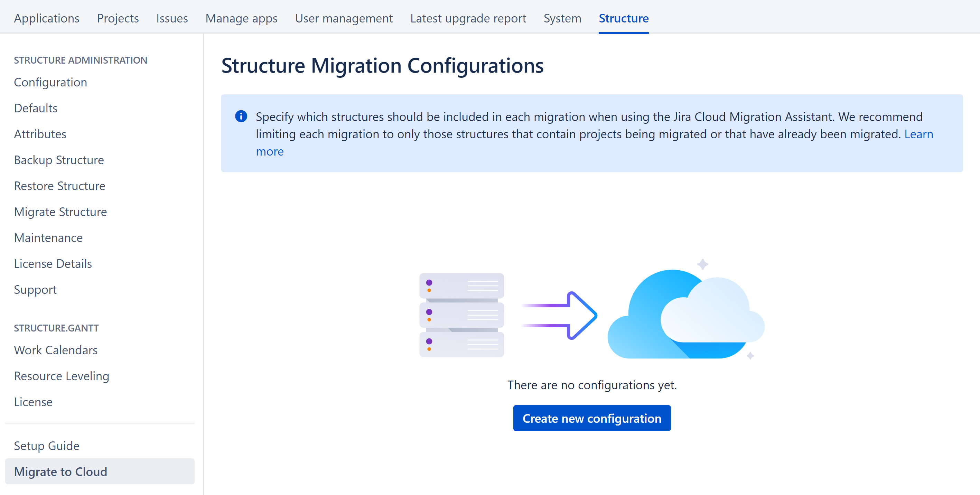980x495 pixels.
Task: Click 'There are no configurations yet.' text
Action: point(591,385)
